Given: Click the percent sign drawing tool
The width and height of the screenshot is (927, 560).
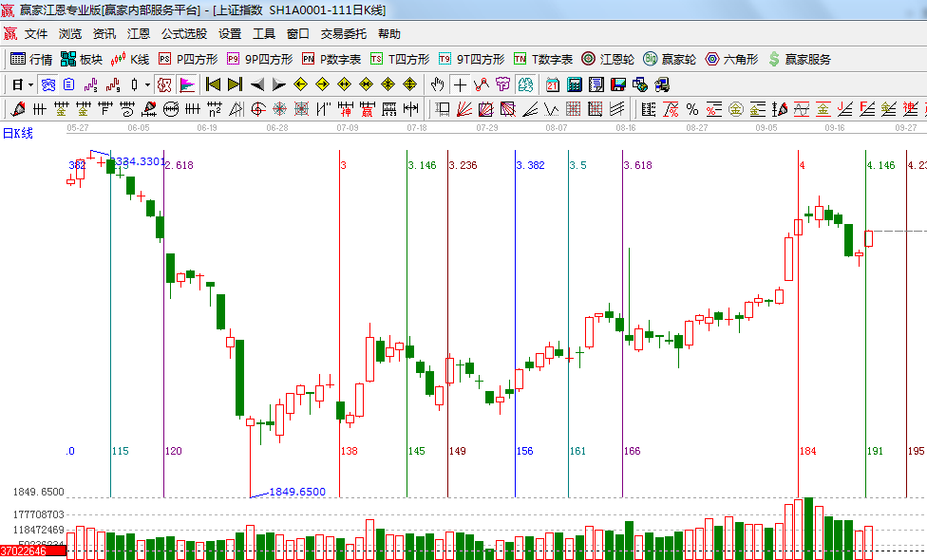Looking at the screenshot, I should tap(692, 109).
